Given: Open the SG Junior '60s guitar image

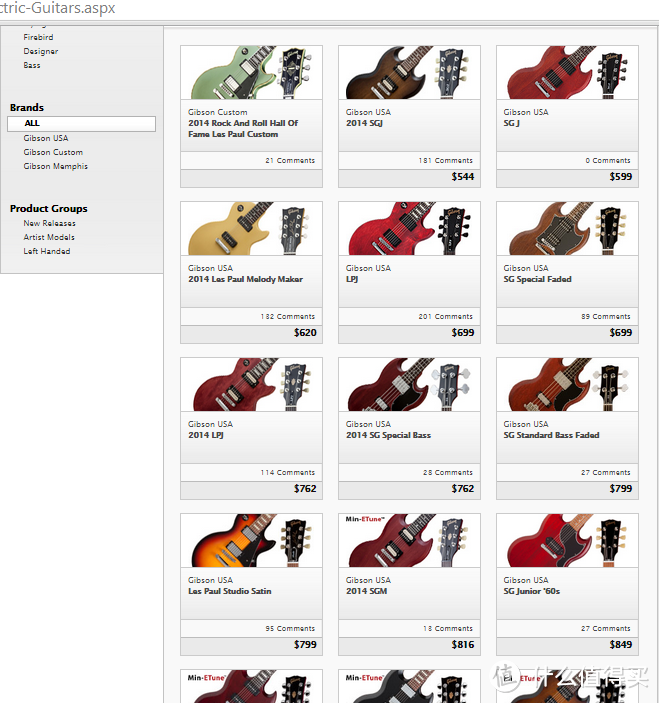Looking at the screenshot, I should click(x=567, y=540).
